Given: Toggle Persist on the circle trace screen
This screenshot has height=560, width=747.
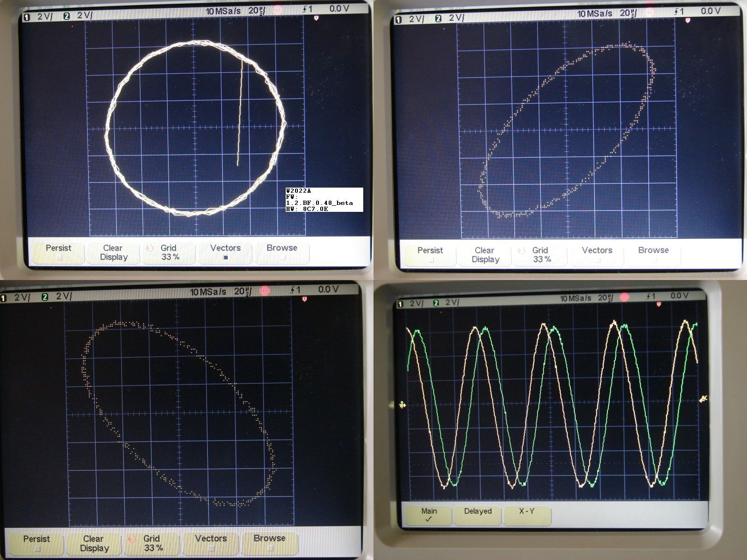Looking at the screenshot, I should coord(58,252).
